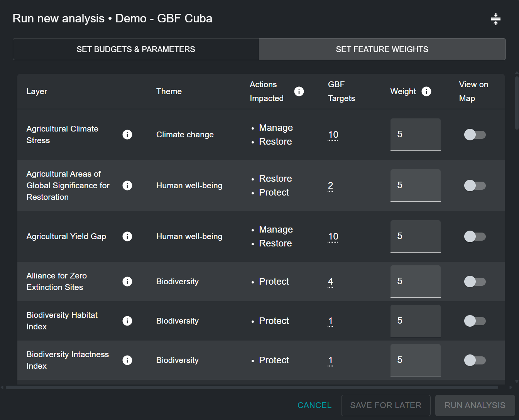View info for Biodiversity Habitat Index
The image size is (519, 420).
point(127,321)
